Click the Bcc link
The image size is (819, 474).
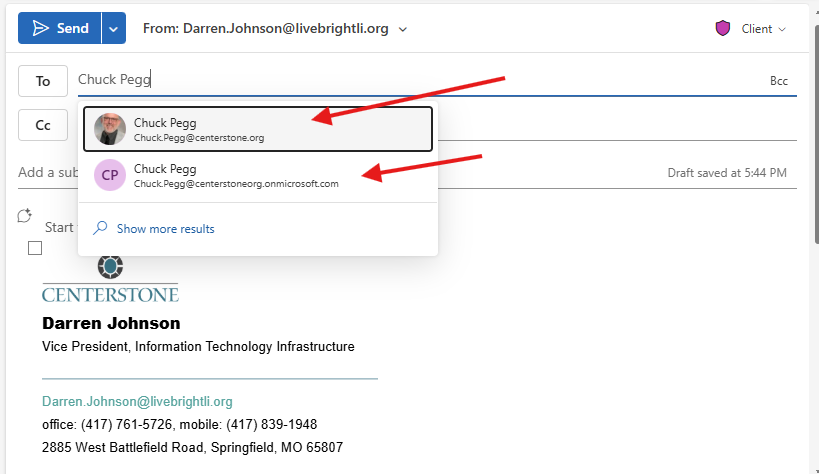[x=778, y=81]
